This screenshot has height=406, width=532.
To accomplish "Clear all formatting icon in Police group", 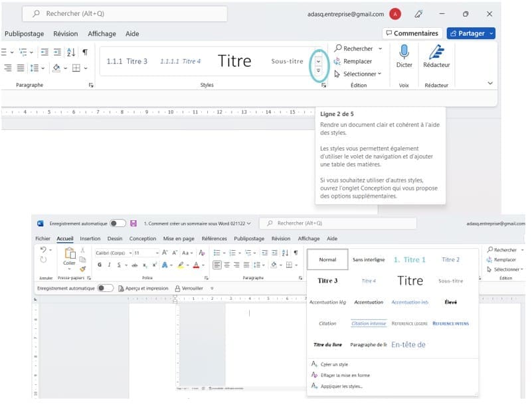I will click(x=201, y=253).
